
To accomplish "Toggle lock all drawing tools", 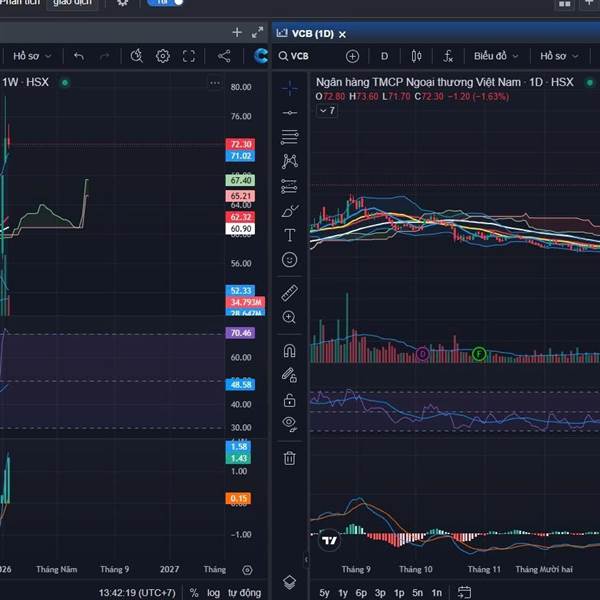I will pyautogui.click(x=289, y=401).
